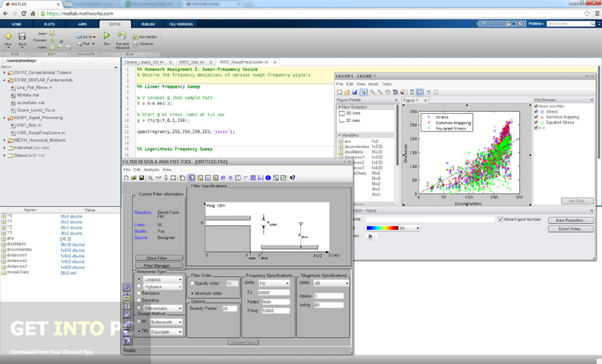Click the Store Filter button
The width and height of the screenshot is (602, 364).
click(x=159, y=258)
